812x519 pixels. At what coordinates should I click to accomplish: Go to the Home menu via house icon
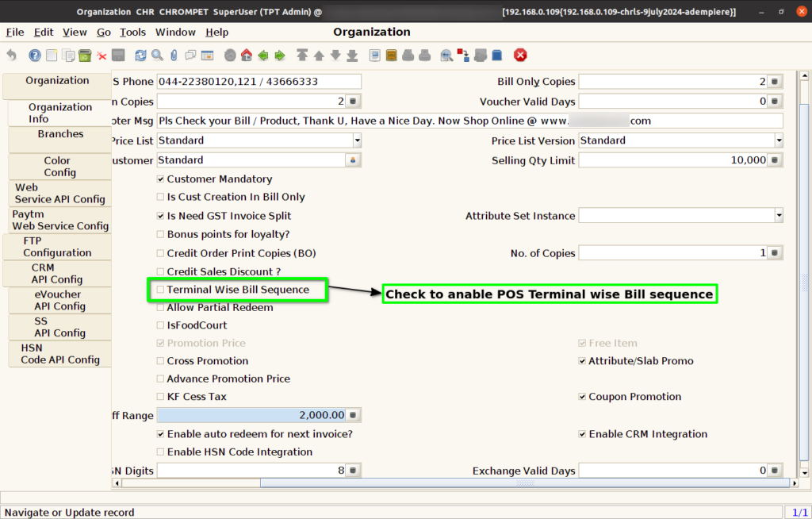(247, 55)
